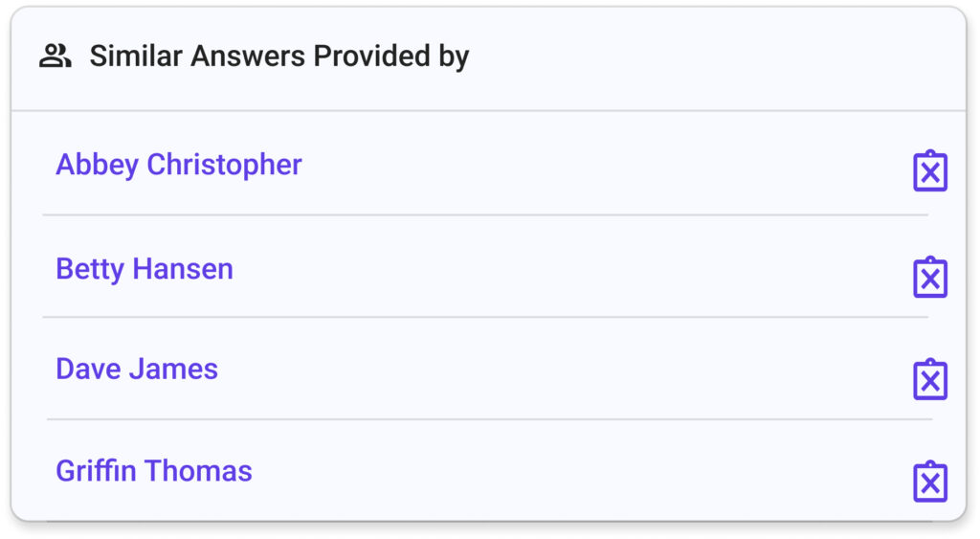Viewport: 980px width, 539px height.
Task: Open Abbey Christopher's answer link
Action: [179, 165]
